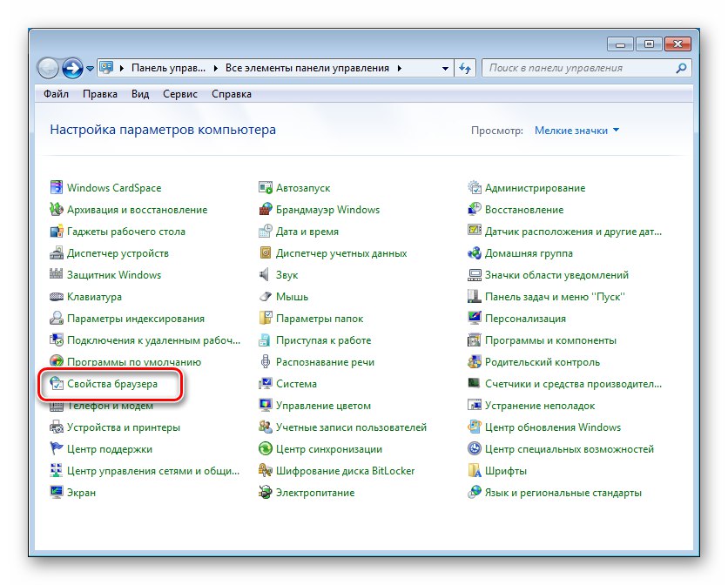This screenshot has height=585, width=728.
Task: Open the Просмотр Мелкие значки dropdown
Action: point(576,131)
